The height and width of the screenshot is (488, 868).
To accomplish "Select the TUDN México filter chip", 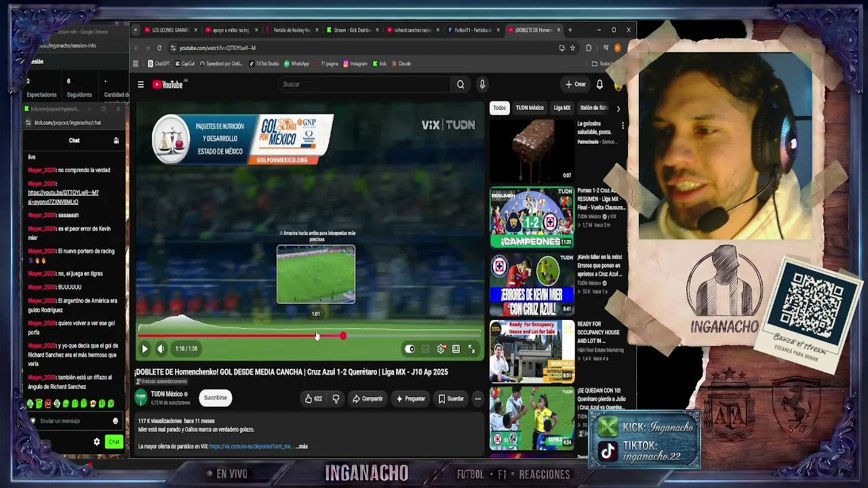I will point(530,108).
